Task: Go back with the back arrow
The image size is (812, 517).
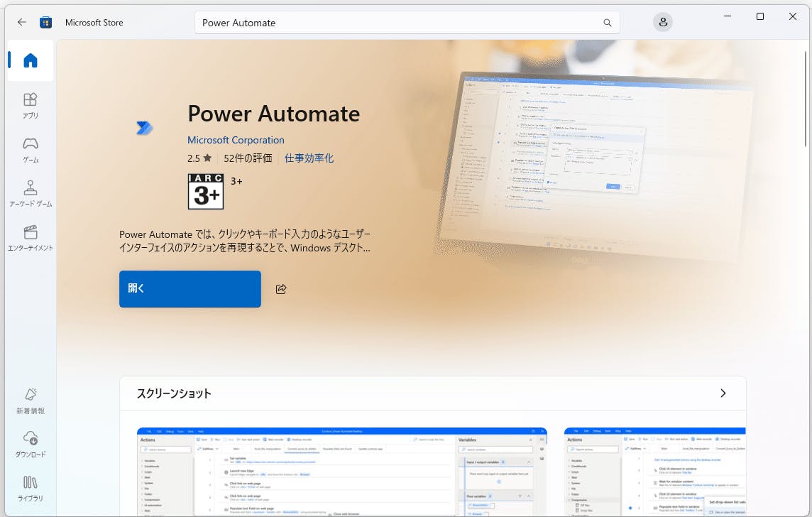Action: [x=22, y=22]
